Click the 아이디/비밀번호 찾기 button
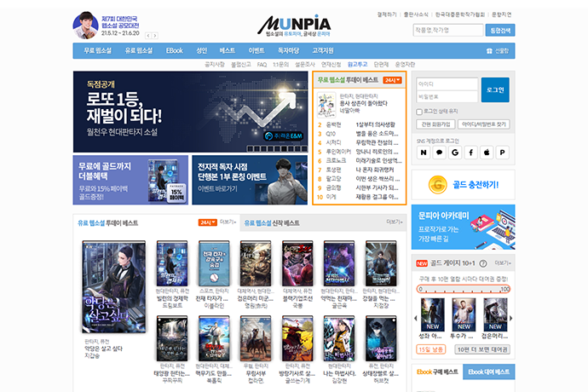588x392 pixels. pos(484,124)
